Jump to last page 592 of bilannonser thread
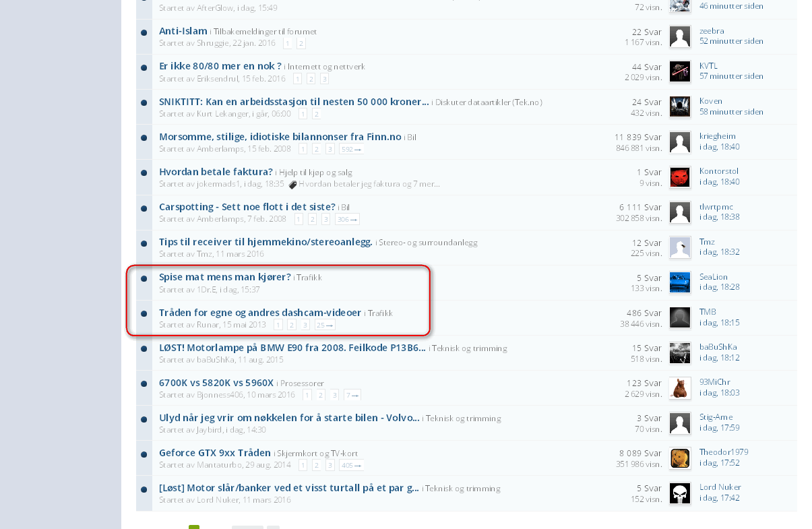This screenshot has height=529, width=812. pyautogui.click(x=351, y=149)
